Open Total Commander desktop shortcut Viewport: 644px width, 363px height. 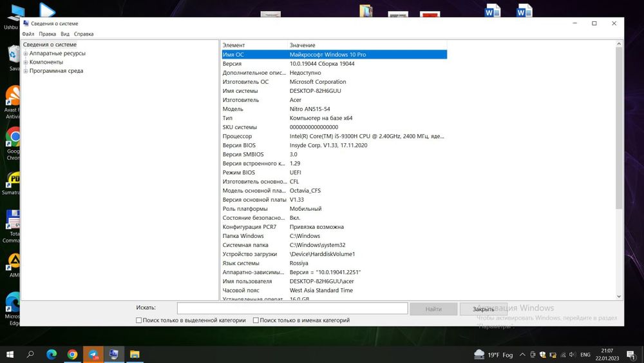[x=12, y=226]
